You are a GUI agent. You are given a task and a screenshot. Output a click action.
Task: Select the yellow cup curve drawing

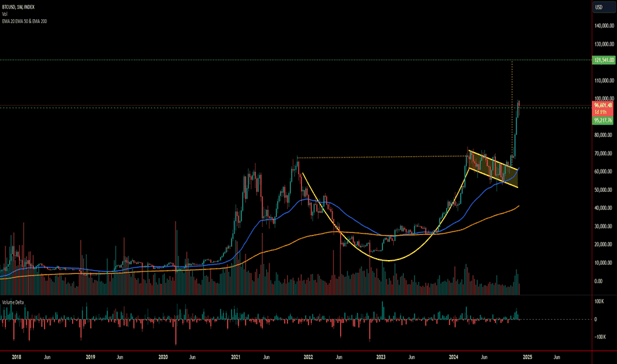point(389,261)
